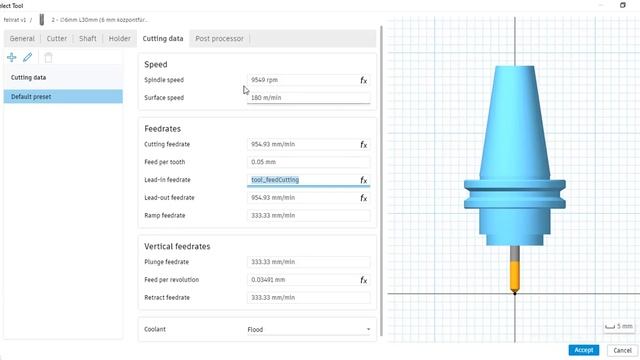Click the Cutting data list header
This screenshot has width=640, height=360.
[x=63, y=78]
